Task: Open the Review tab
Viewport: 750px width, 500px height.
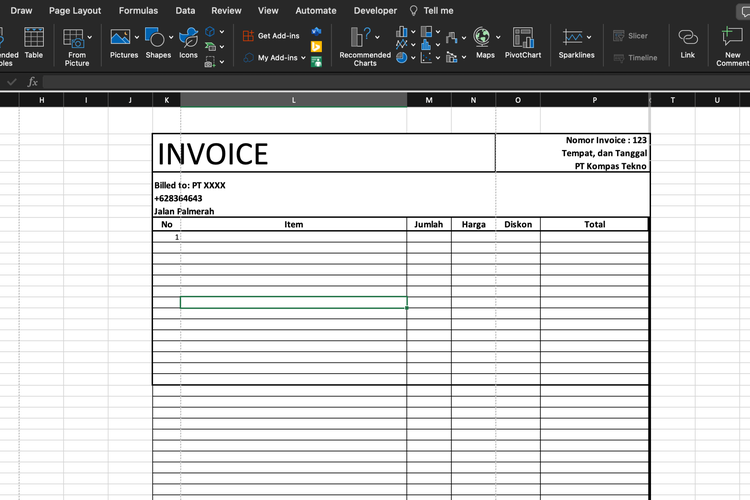Action: tap(226, 11)
